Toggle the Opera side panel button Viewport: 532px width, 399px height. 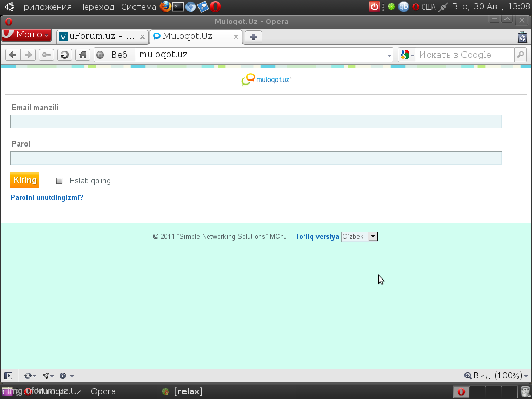coord(8,375)
